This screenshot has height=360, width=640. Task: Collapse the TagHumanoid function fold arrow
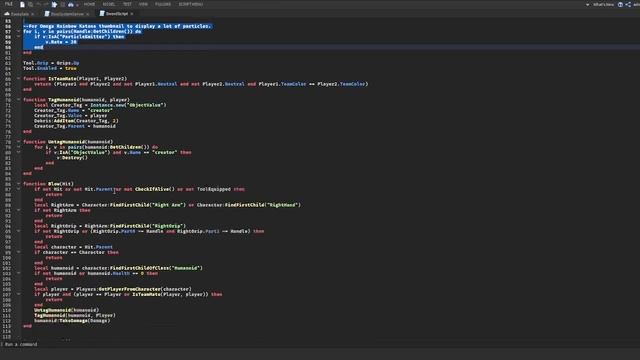[18, 100]
